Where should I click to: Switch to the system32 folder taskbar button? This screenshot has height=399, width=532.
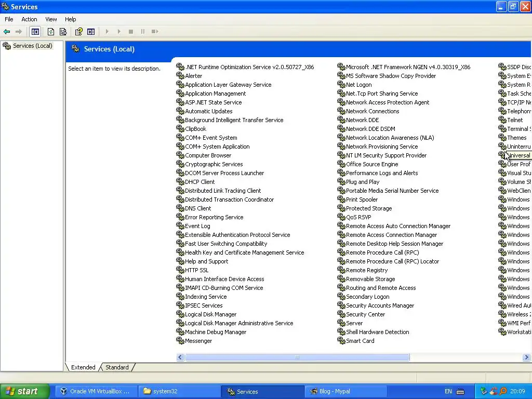179,391
